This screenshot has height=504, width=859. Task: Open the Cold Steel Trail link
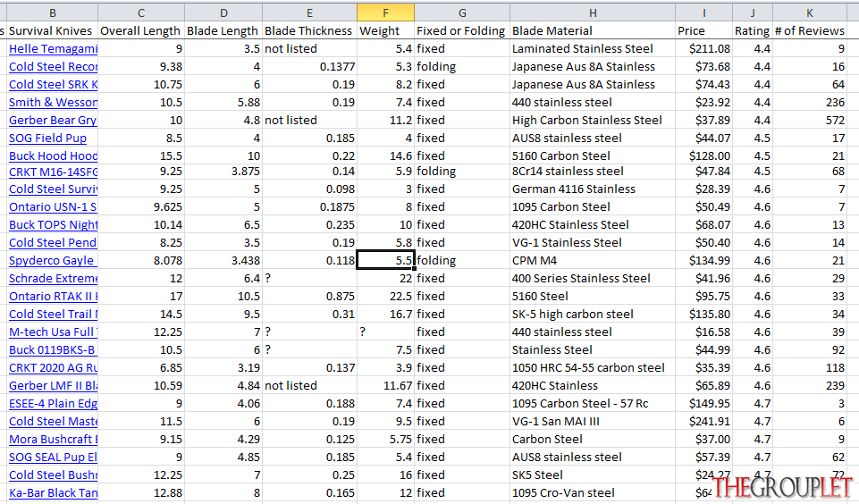(x=53, y=315)
